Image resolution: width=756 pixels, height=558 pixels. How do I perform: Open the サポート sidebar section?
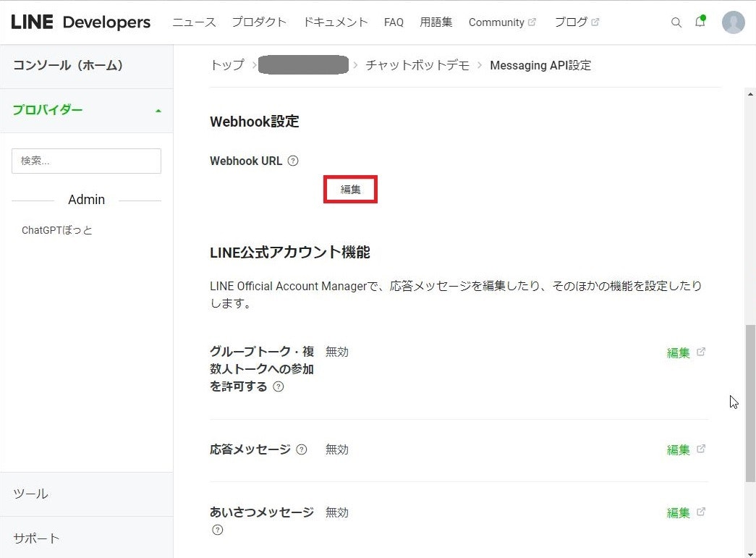click(87, 538)
